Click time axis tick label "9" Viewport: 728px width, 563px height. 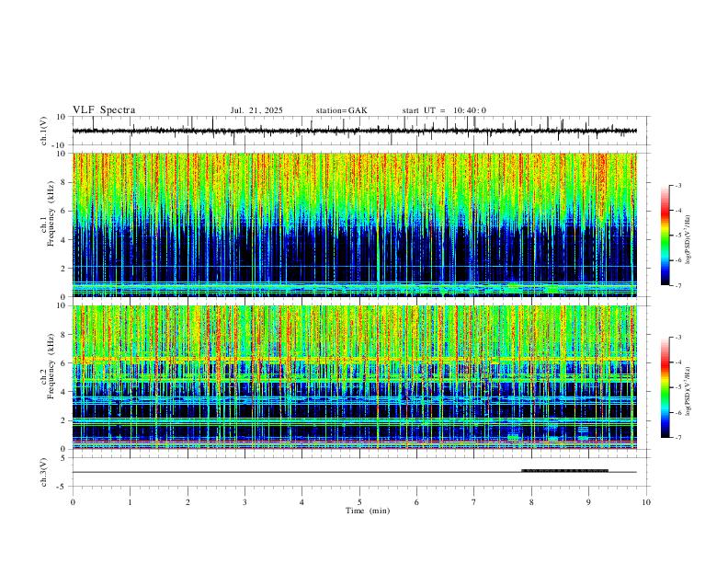588,502
